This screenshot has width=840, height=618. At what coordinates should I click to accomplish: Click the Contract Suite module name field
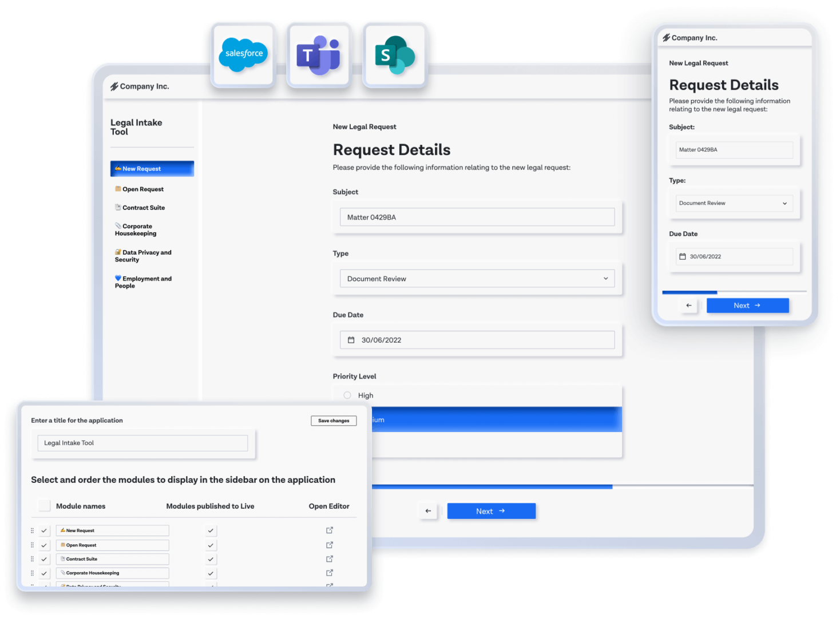pyautogui.click(x=112, y=559)
